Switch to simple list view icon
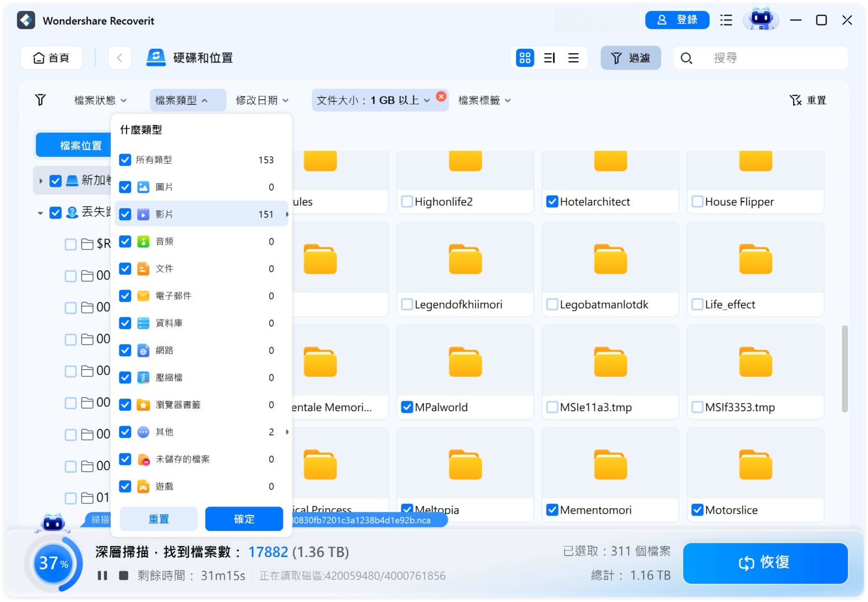The width and height of the screenshot is (868, 602). point(573,58)
